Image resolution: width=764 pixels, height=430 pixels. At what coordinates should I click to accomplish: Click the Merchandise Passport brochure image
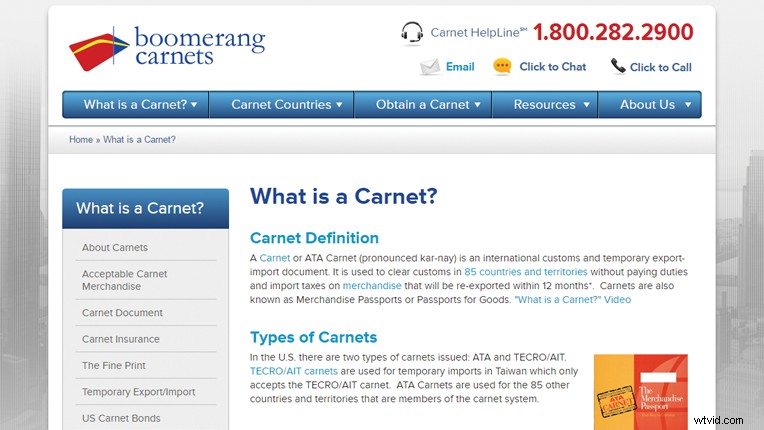[x=641, y=392]
